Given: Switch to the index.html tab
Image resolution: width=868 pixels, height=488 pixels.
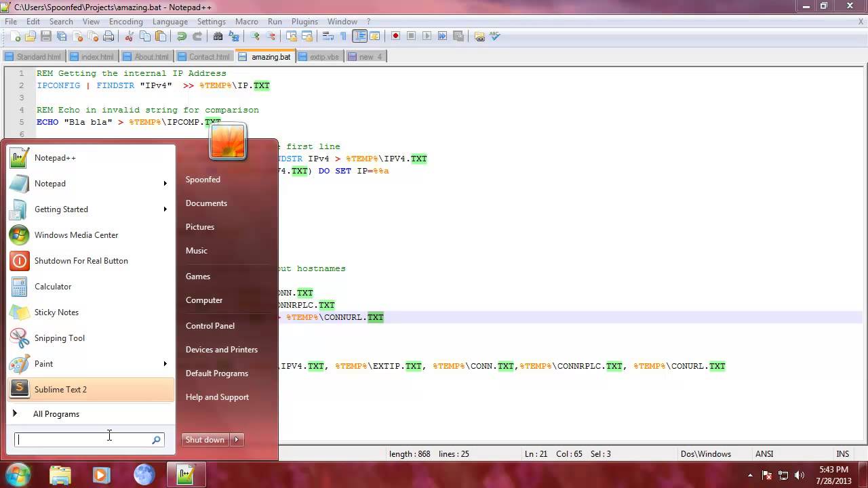Looking at the screenshot, I should [x=92, y=57].
